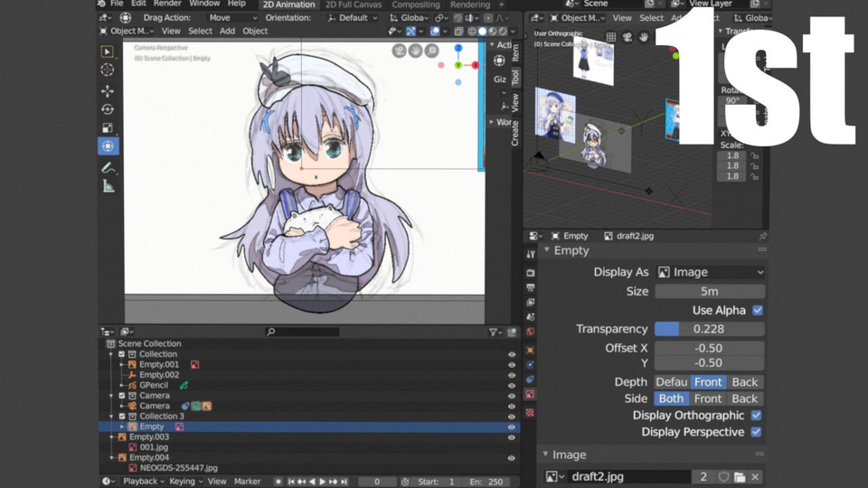Select the active Transform tool
The height and width of the screenshot is (488, 868).
pos(108,146)
